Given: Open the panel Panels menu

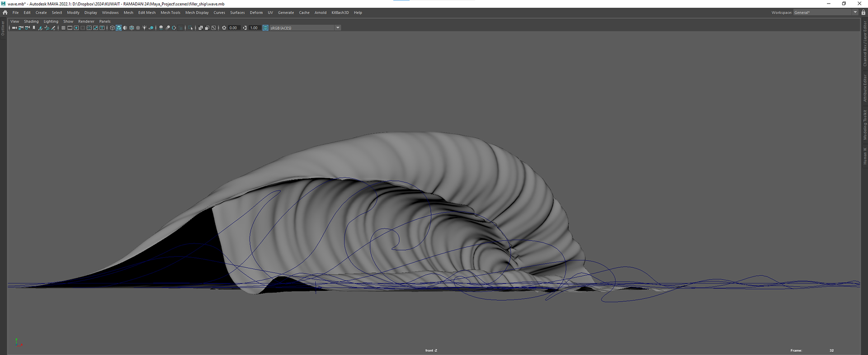Looking at the screenshot, I should tap(105, 21).
